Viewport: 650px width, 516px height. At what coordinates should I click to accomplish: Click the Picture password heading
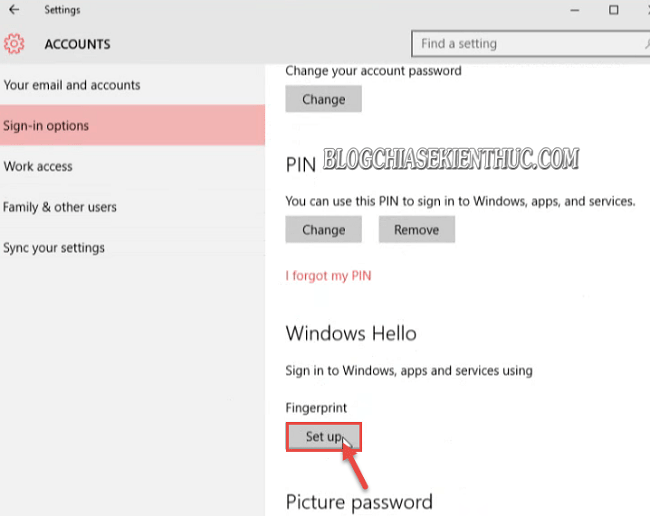(359, 502)
